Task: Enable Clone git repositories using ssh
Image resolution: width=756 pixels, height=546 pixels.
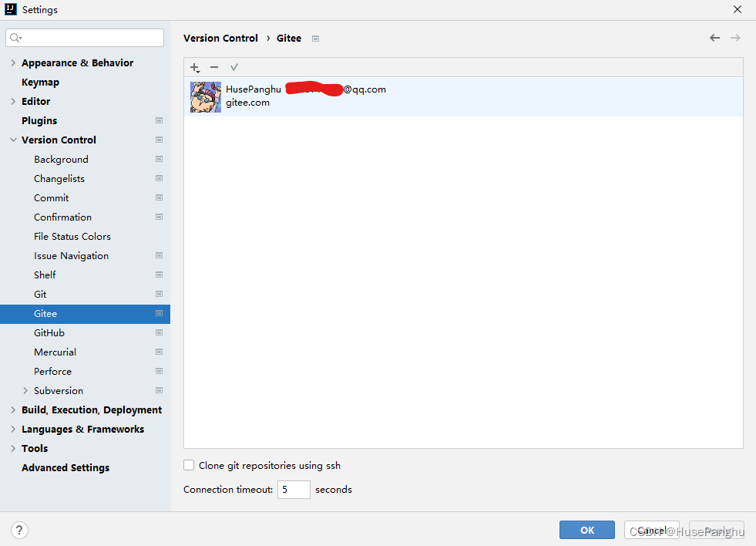Action: (x=189, y=465)
